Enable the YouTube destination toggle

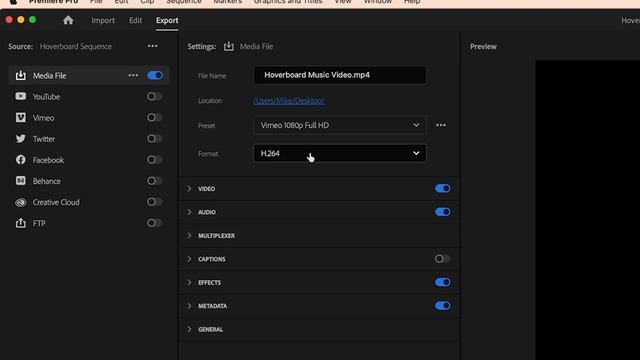point(155,96)
